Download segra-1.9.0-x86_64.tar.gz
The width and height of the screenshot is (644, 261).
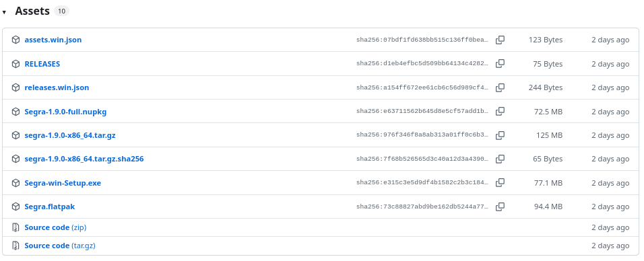coord(70,135)
